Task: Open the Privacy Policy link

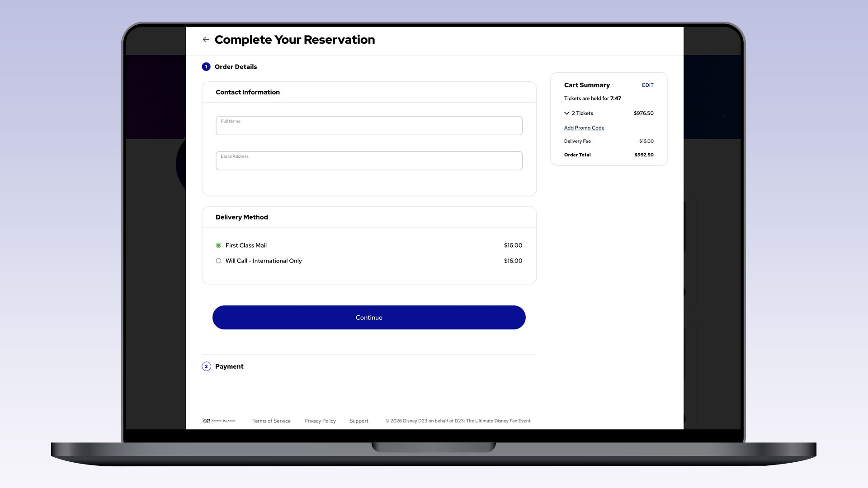Action: (x=320, y=421)
